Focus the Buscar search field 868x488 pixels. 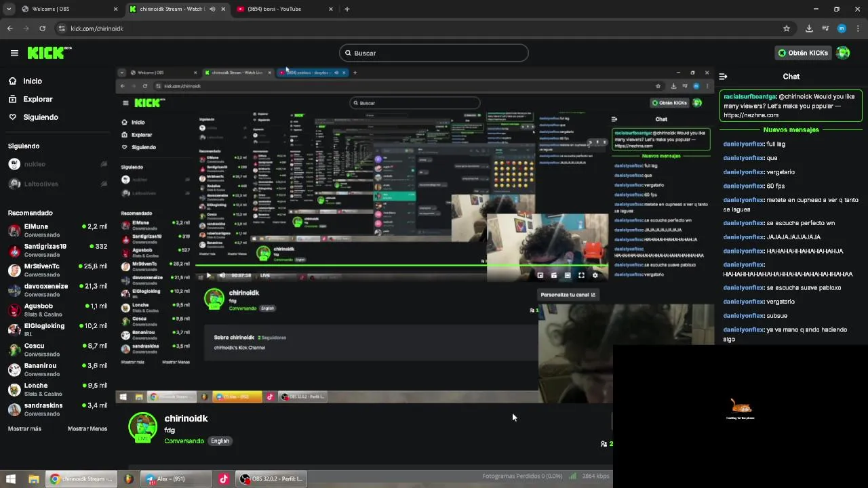point(433,53)
